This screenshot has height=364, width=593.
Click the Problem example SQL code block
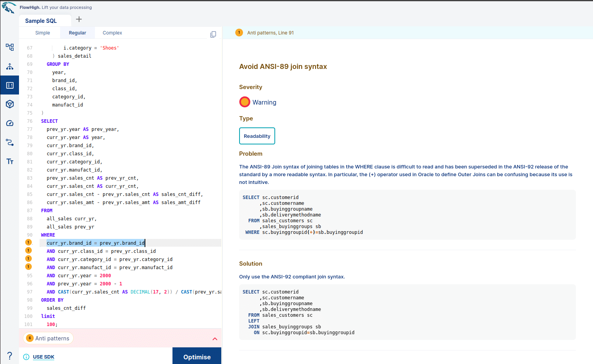(407, 215)
